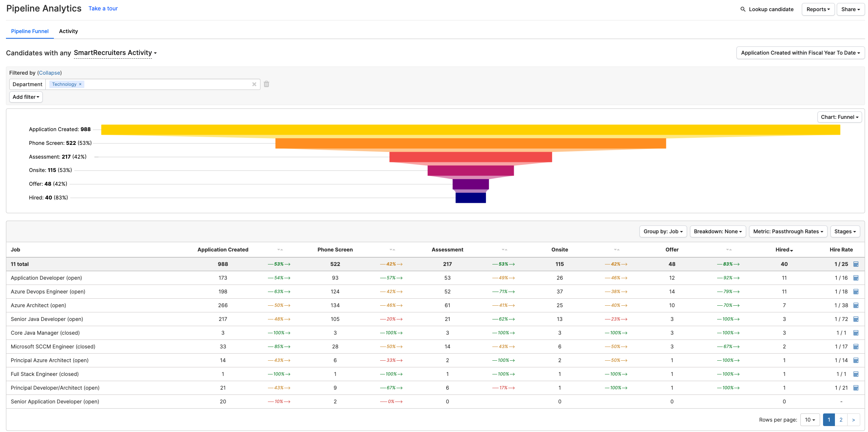
Task: Sort by Onsite passthrough rate arrows
Action: (616, 250)
